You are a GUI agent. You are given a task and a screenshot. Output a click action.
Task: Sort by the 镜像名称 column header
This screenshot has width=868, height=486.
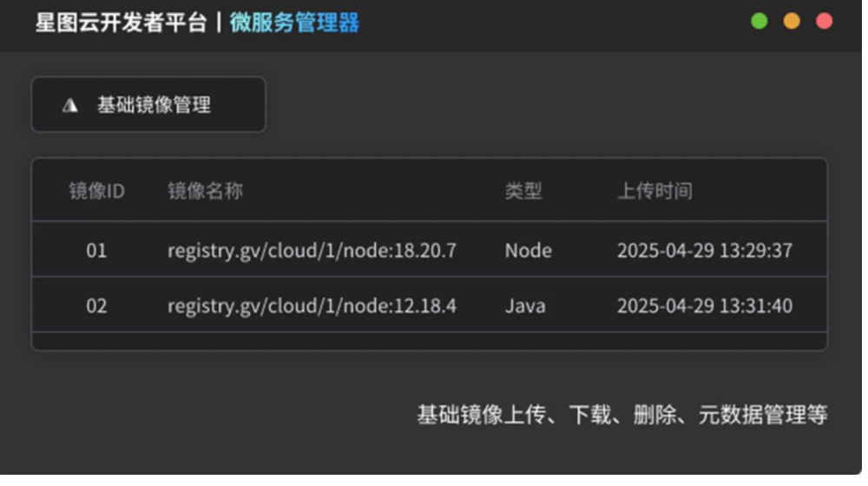click(x=205, y=191)
